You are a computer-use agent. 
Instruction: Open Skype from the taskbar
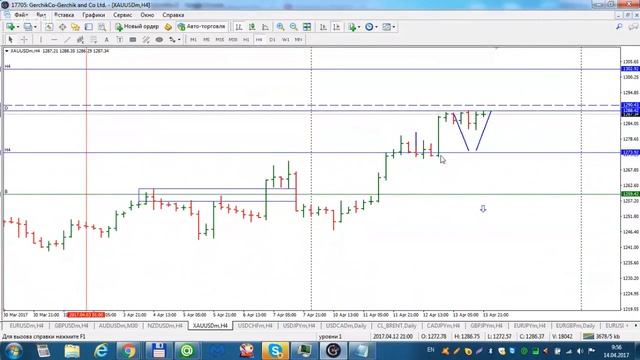click(x=275, y=351)
